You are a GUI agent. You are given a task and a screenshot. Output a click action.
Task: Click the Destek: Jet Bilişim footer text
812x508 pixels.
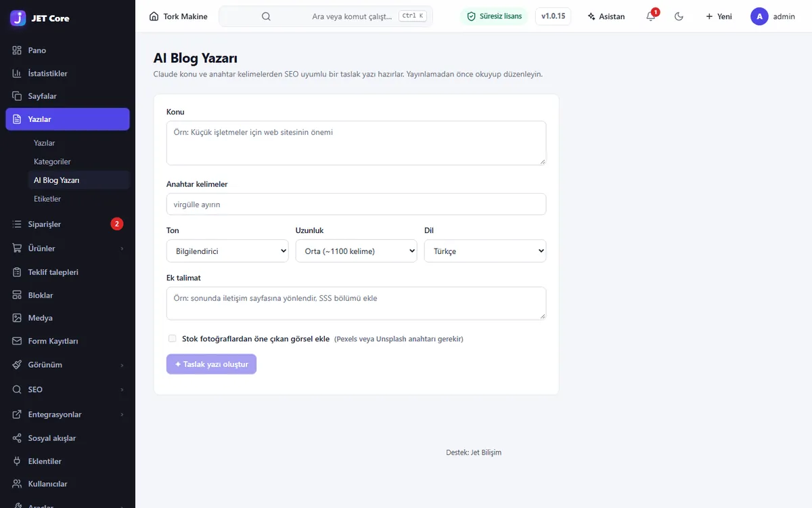(x=474, y=452)
